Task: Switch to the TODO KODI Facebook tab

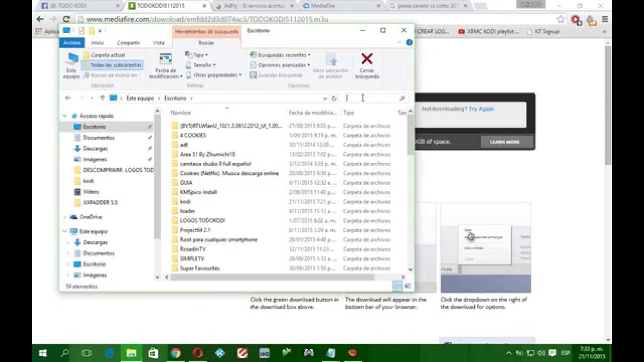Action: (x=80, y=6)
